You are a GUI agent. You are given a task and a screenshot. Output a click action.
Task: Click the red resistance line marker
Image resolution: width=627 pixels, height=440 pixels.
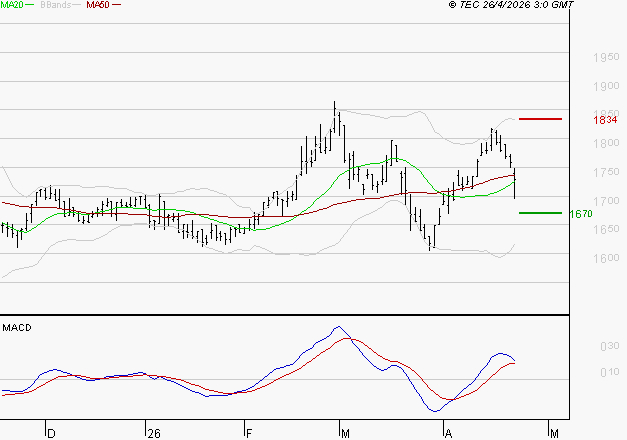click(540, 119)
